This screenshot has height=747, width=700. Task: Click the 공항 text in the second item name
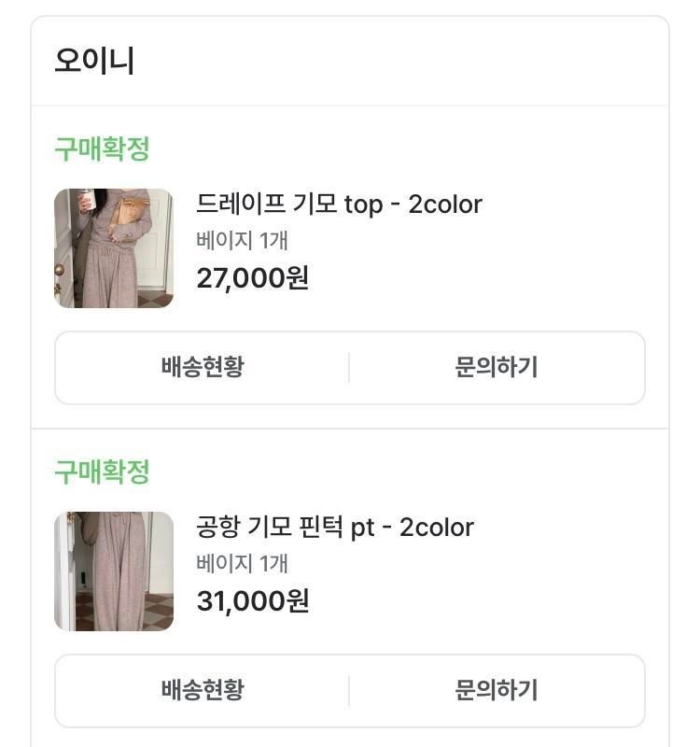point(217,527)
